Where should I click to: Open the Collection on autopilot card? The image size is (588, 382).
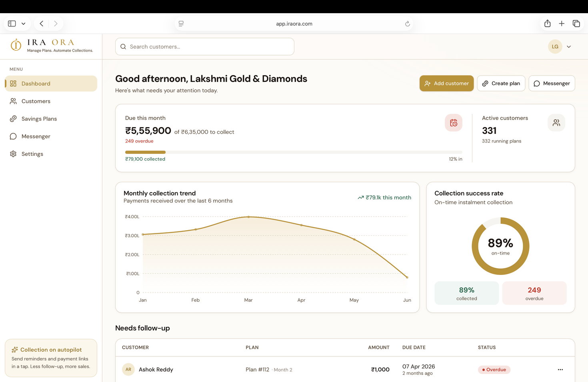pyautogui.click(x=51, y=358)
